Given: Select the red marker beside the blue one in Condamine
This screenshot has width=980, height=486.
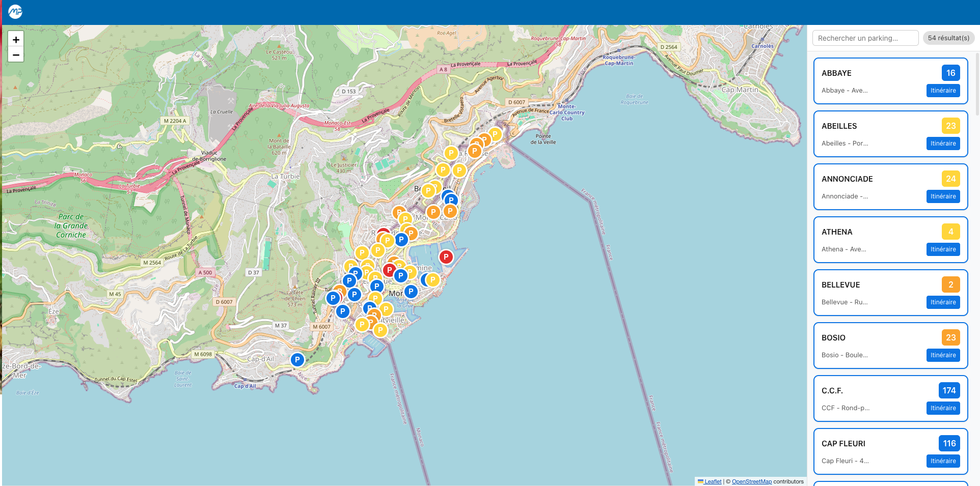Looking at the screenshot, I should point(390,270).
